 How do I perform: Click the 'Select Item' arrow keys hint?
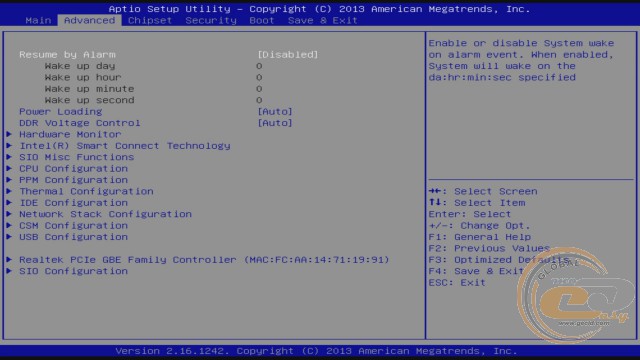(477, 203)
